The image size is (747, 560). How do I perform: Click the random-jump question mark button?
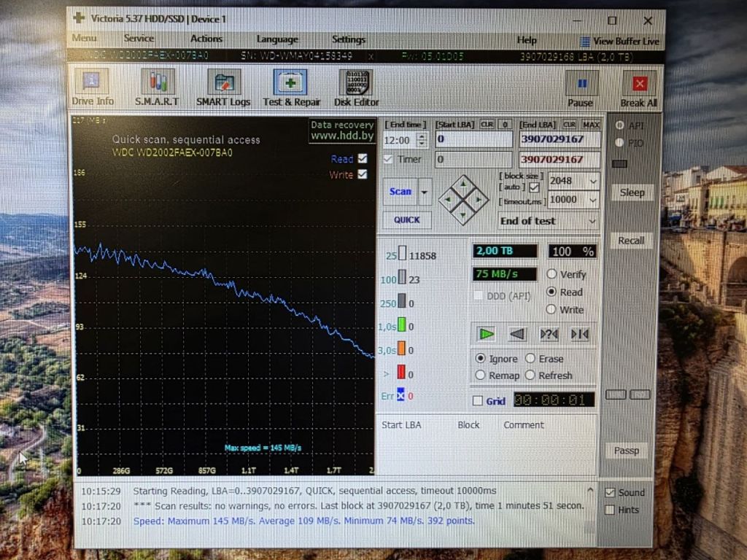[x=549, y=334]
